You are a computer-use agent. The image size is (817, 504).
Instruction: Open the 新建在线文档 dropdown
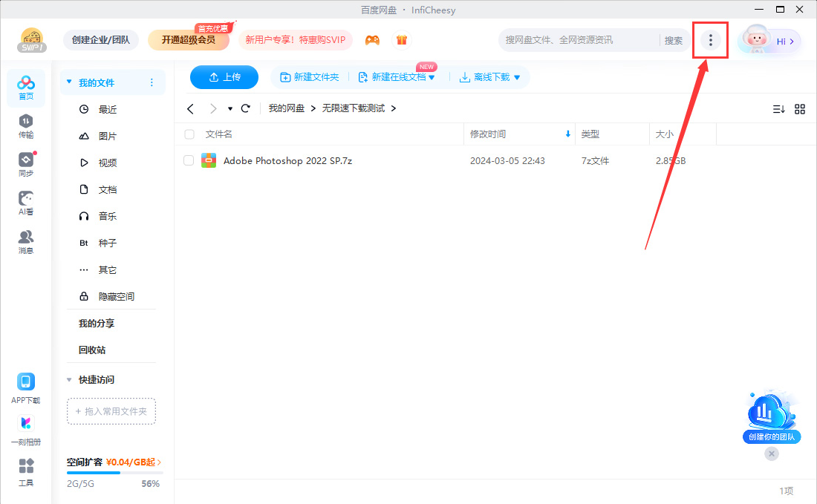[432, 77]
